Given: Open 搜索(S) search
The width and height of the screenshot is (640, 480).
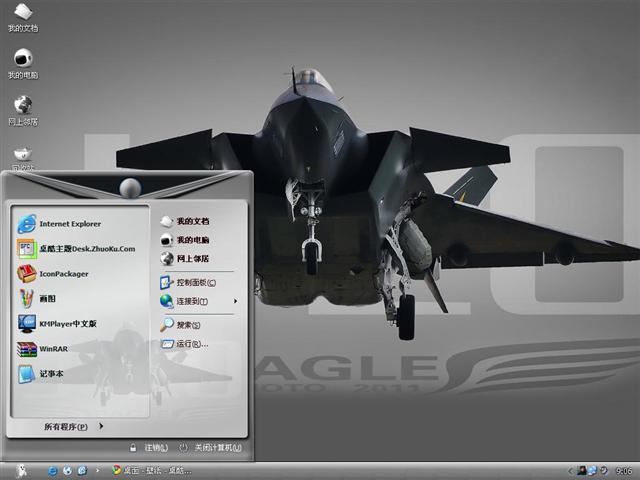Looking at the screenshot, I should pos(180,325).
